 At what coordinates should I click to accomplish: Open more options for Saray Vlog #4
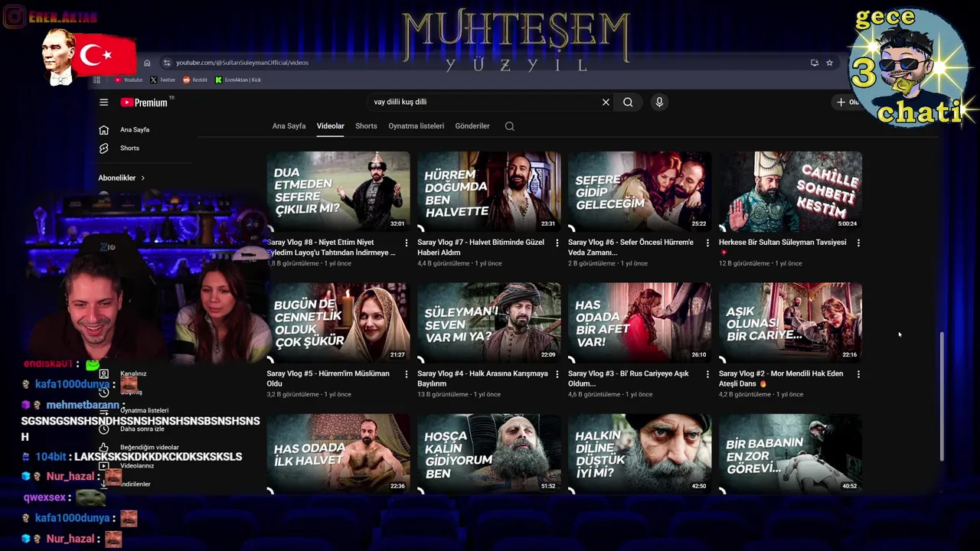tap(557, 374)
